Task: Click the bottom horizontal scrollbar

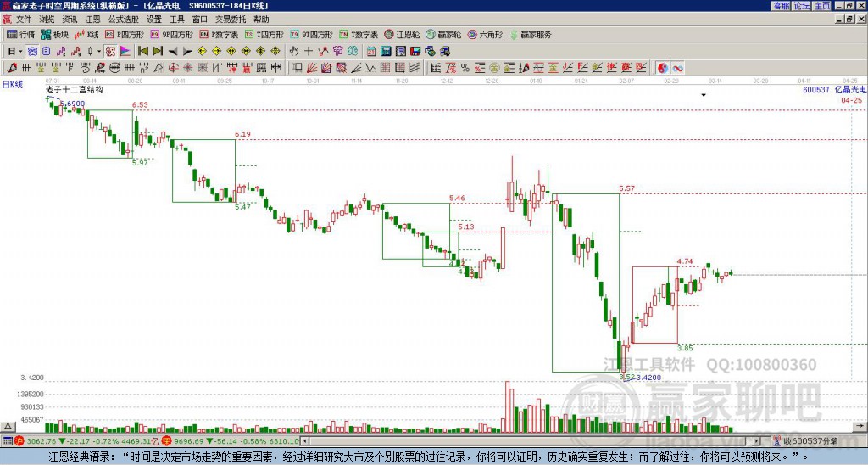Action: pos(531,441)
